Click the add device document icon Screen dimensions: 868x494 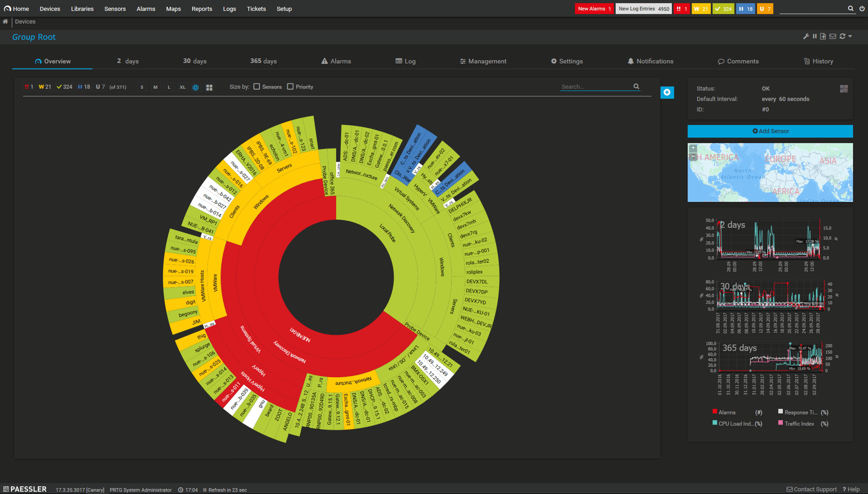click(823, 36)
